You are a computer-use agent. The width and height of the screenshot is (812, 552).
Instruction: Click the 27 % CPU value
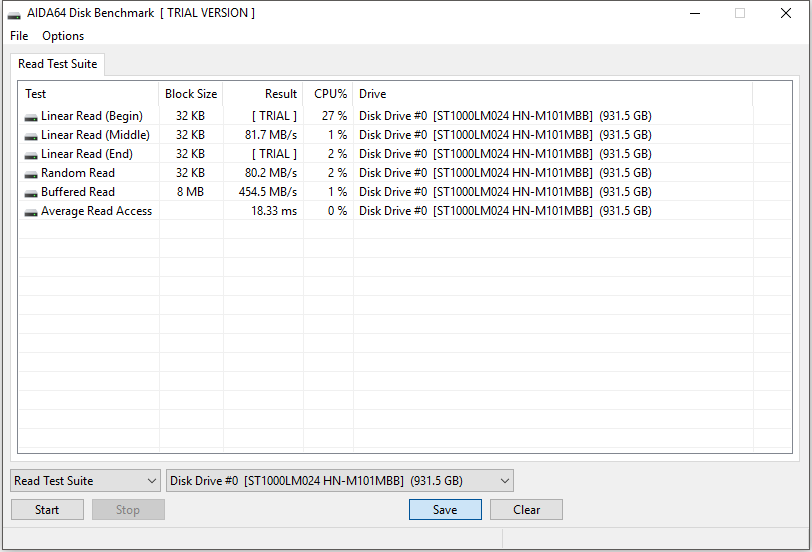coord(334,116)
